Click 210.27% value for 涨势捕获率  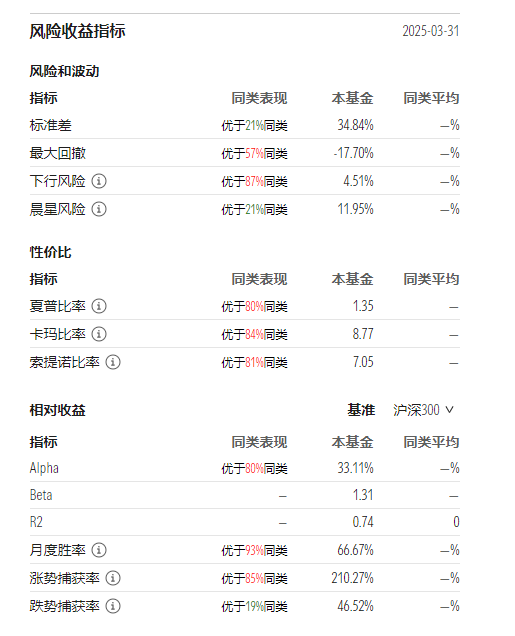352,578
